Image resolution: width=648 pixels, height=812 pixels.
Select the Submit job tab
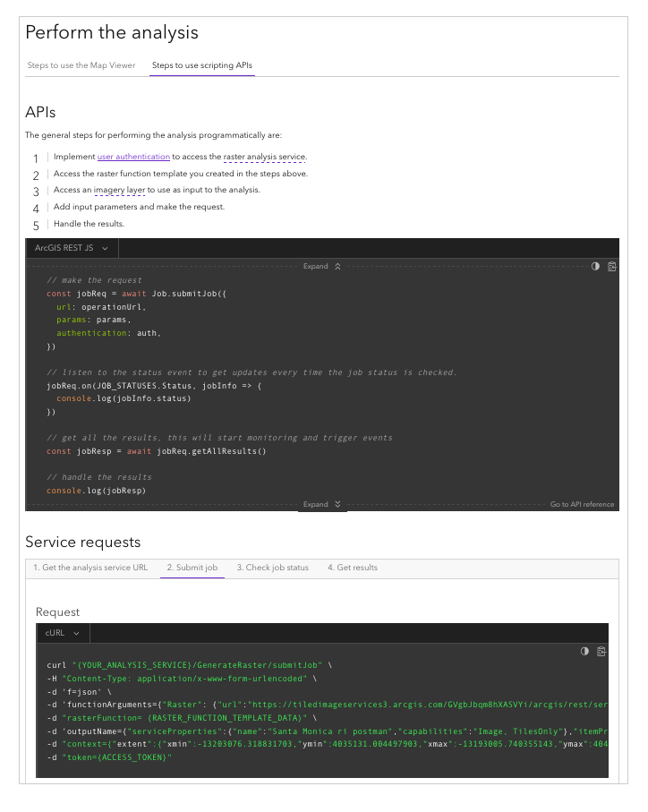pos(192,567)
